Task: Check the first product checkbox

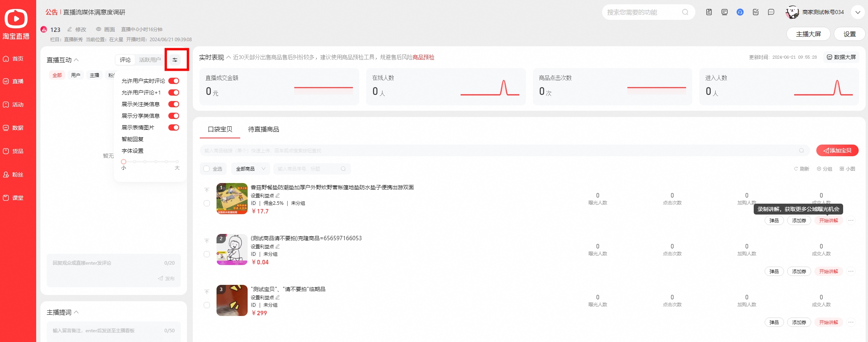Action: coord(207,203)
